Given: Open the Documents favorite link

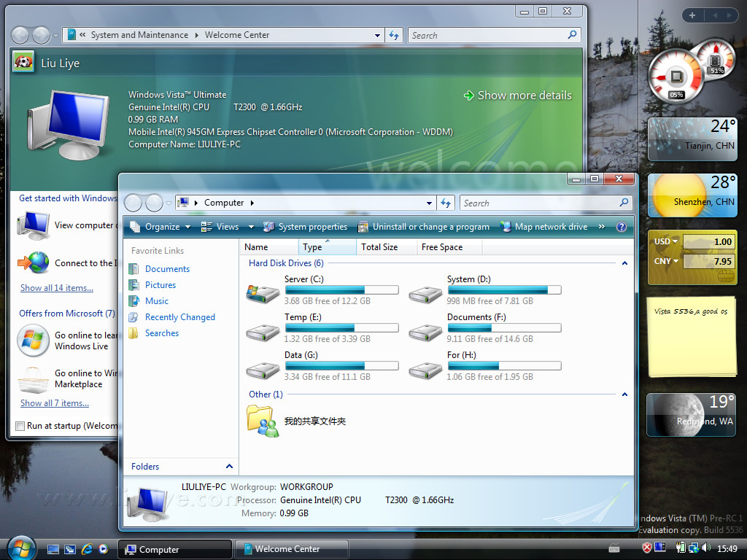Looking at the screenshot, I should point(167,269).
